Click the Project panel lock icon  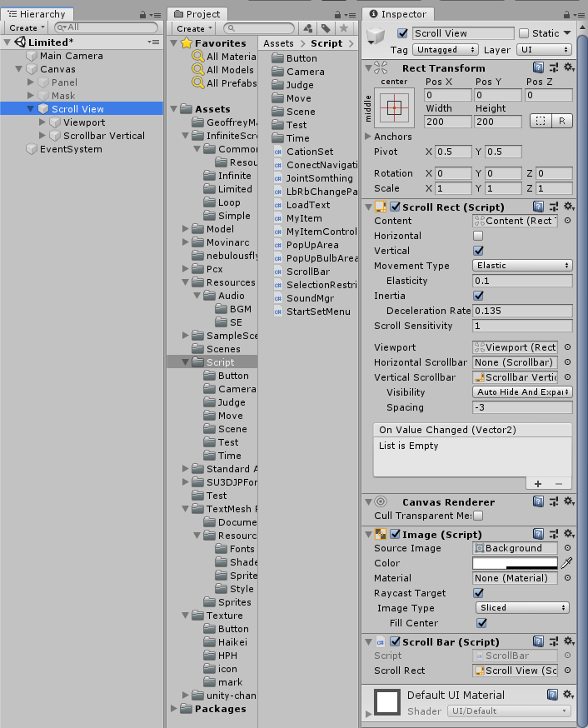point(338,15)
